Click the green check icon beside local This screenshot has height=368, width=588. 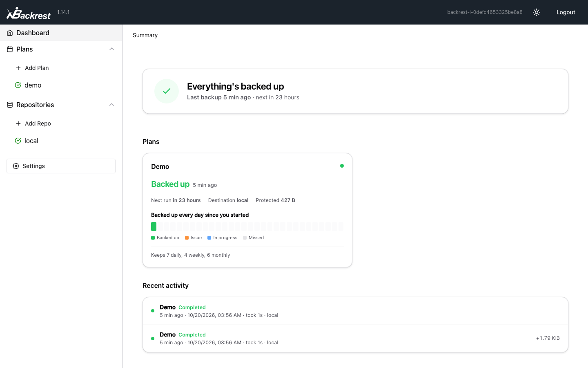point(18,141)
